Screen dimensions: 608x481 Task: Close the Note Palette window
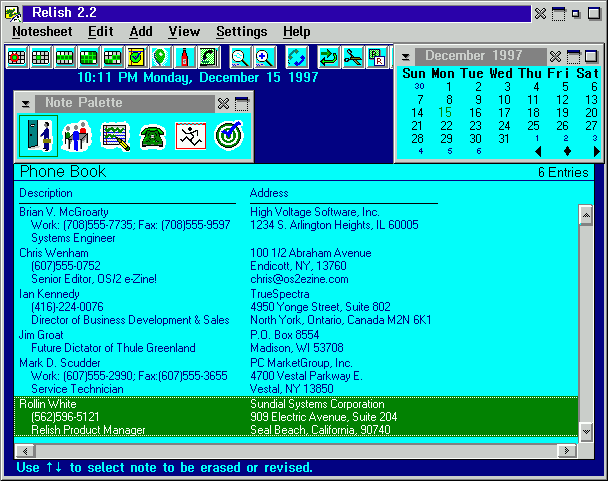coord(223,104)
